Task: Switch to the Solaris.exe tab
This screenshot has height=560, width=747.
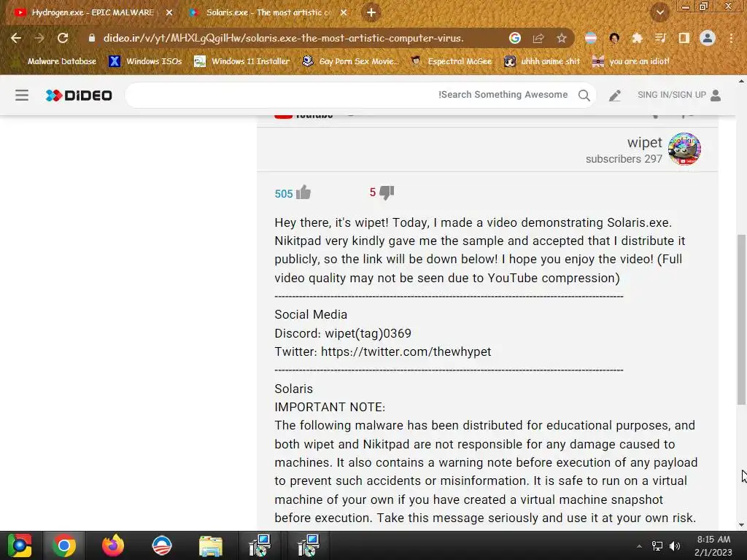Action: (x=267, y=13)
